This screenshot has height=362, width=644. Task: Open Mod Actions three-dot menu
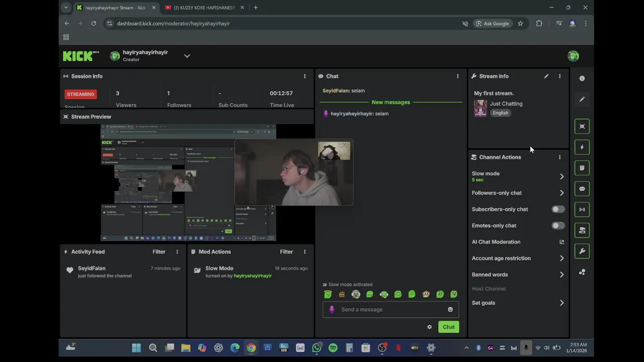[x=304, y=252]
